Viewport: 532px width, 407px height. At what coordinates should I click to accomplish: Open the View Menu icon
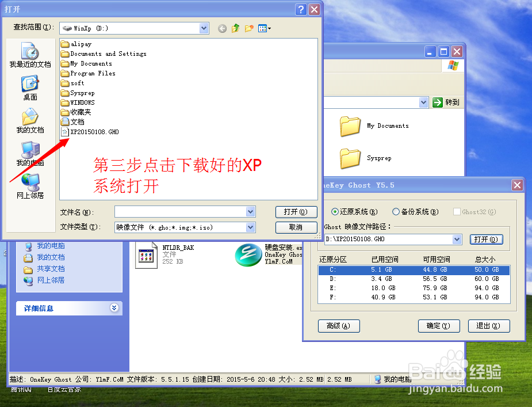point(263,28)
